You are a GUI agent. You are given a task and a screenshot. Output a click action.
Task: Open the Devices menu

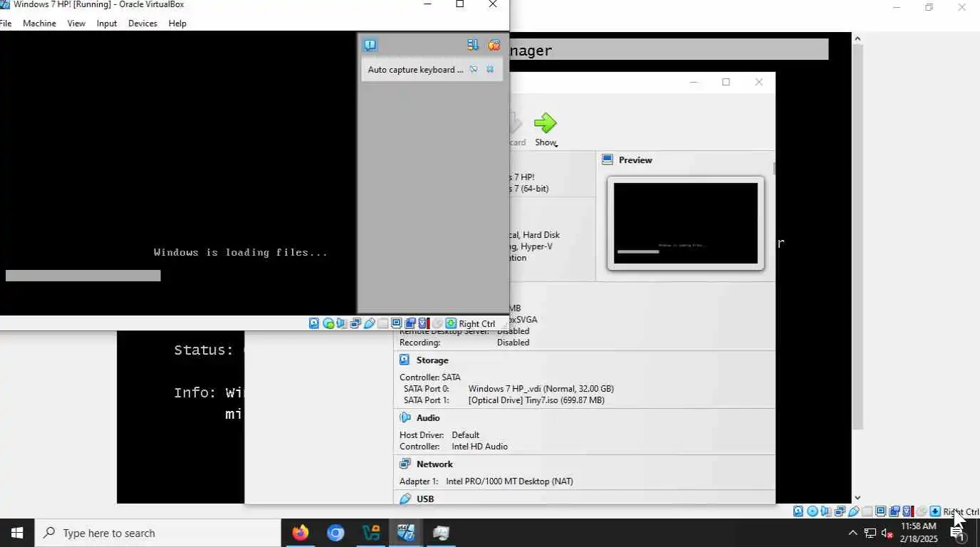coord(142,24)
